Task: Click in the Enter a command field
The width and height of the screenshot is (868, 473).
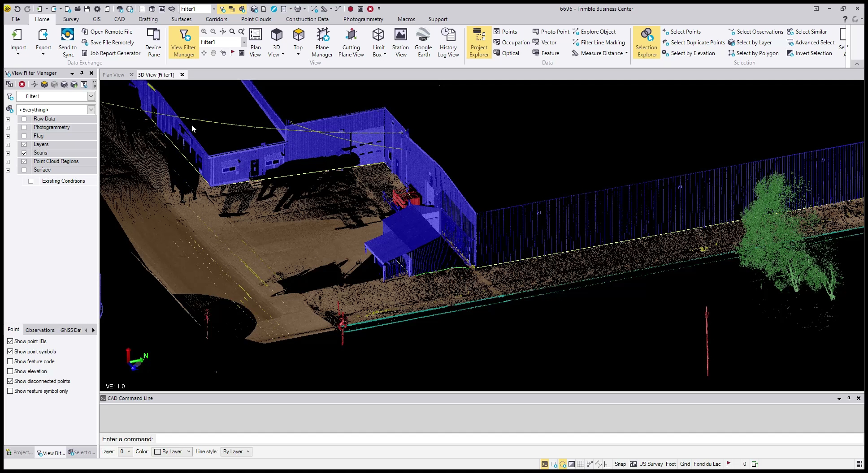Action: click(x=509, y=439)
